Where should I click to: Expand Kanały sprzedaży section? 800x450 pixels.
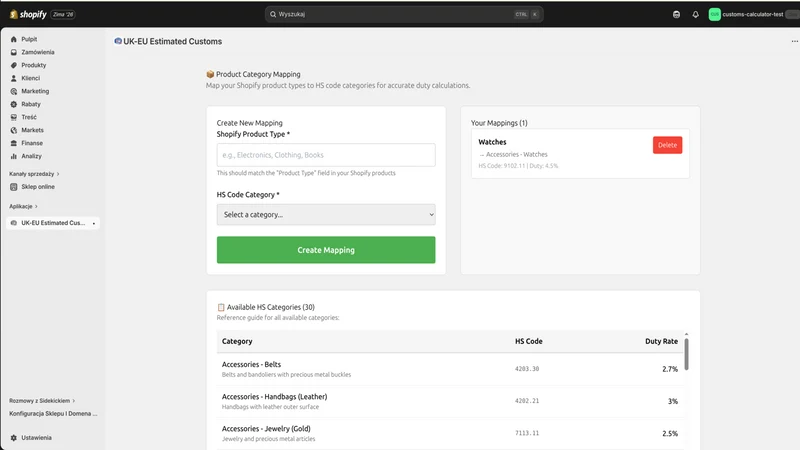[x=34, y=174]
